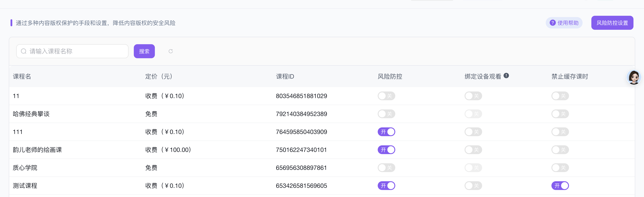Toggle 风险防控 for course 11
The image size is (644, 197).
386,96
